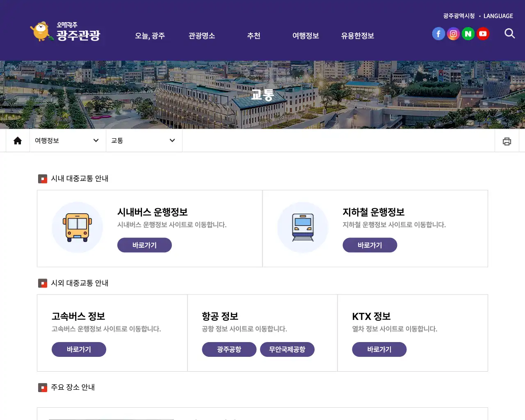525x420 pixels.
Task: Select the 시내버스 운행정보 heading
Action: [x=153, y=212]
